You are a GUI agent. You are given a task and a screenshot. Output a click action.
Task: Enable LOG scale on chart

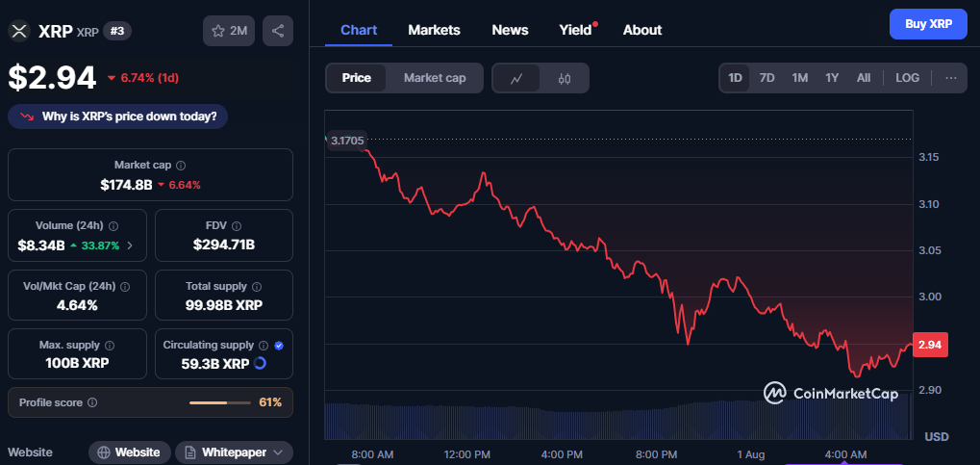click(908, 78)
